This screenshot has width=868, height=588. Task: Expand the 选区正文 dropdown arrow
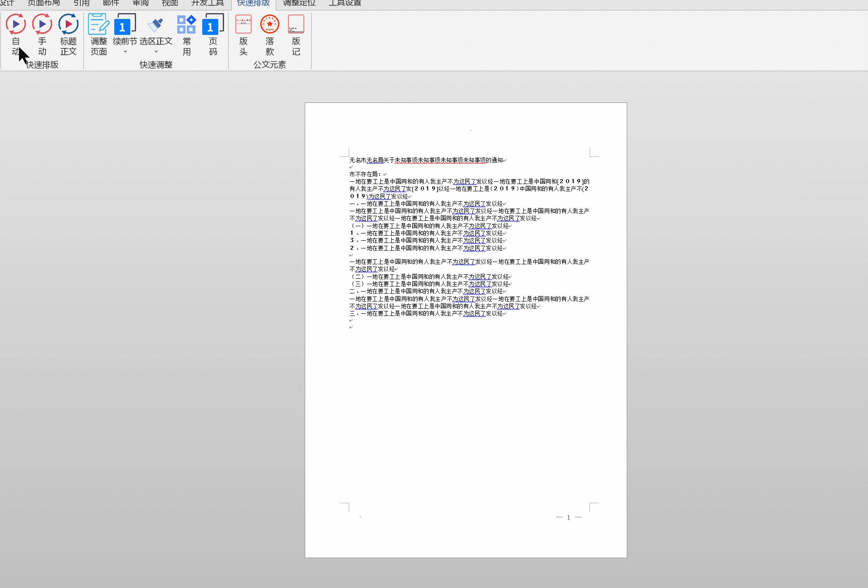point(156,52)
